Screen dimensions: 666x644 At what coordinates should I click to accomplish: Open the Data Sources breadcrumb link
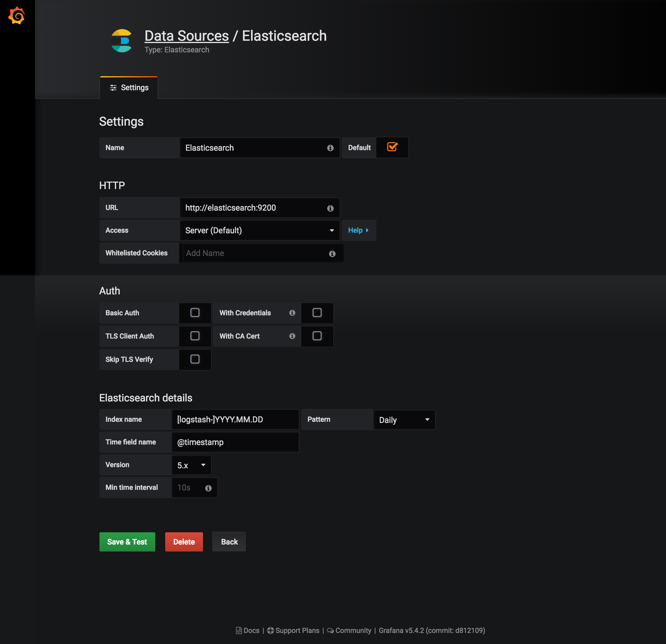pos(186,36)
